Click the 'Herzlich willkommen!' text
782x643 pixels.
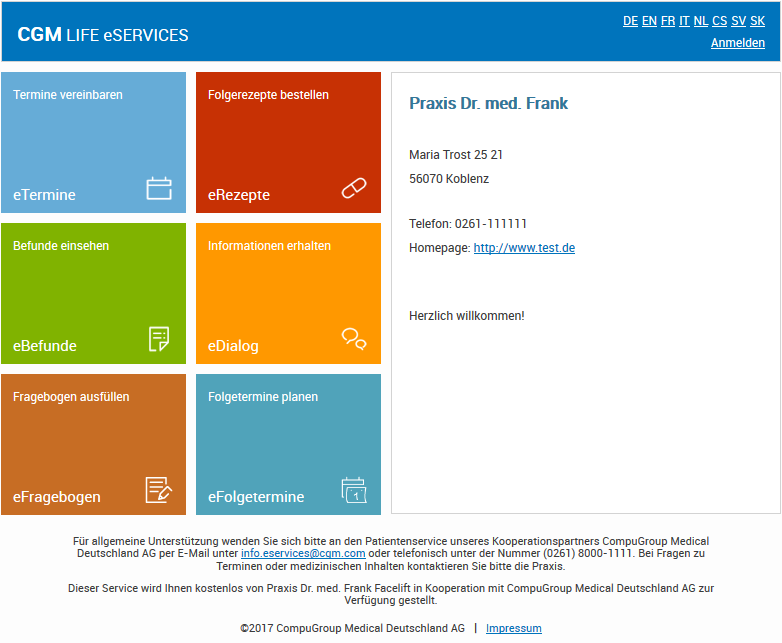467,316
